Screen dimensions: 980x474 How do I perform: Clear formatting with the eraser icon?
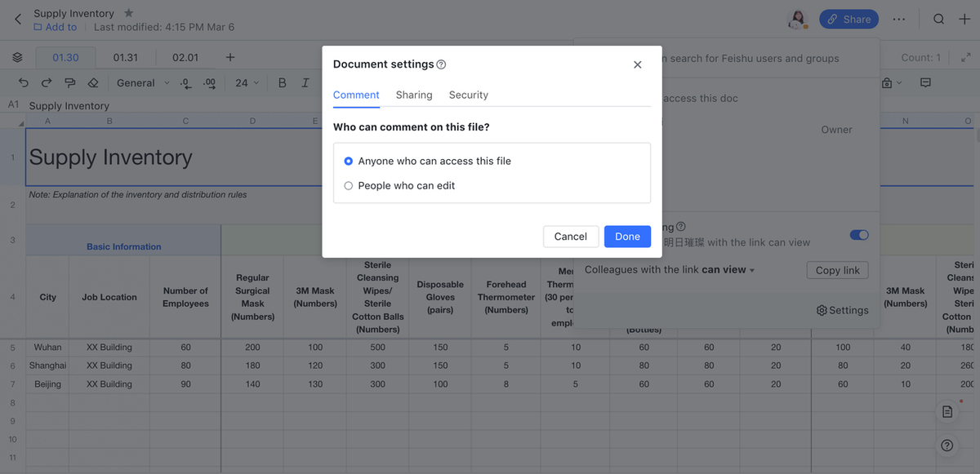click(93, 83)
